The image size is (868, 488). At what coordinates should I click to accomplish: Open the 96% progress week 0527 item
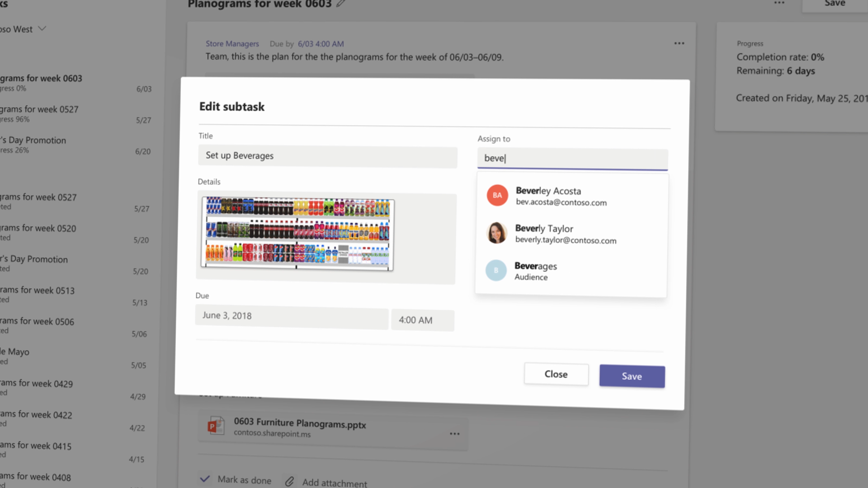click(77, 114)
